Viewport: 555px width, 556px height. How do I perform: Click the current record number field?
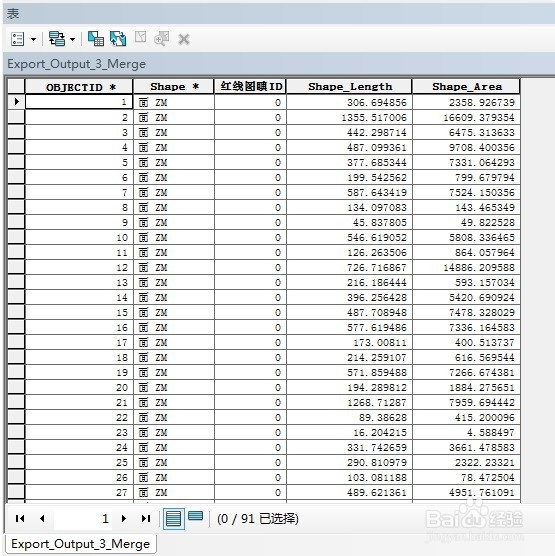(x=83, y=518)
